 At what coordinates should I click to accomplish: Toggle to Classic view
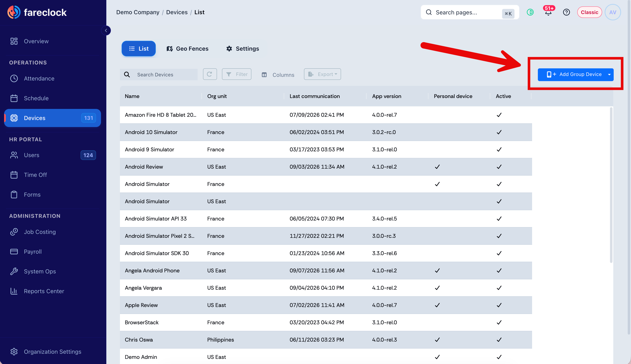(589, 12)
